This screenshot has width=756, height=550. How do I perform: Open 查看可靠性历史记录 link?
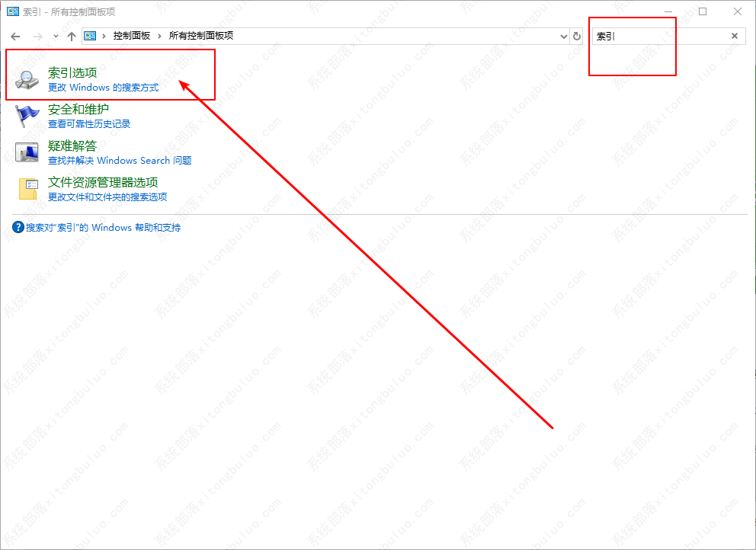coord(89,124)
